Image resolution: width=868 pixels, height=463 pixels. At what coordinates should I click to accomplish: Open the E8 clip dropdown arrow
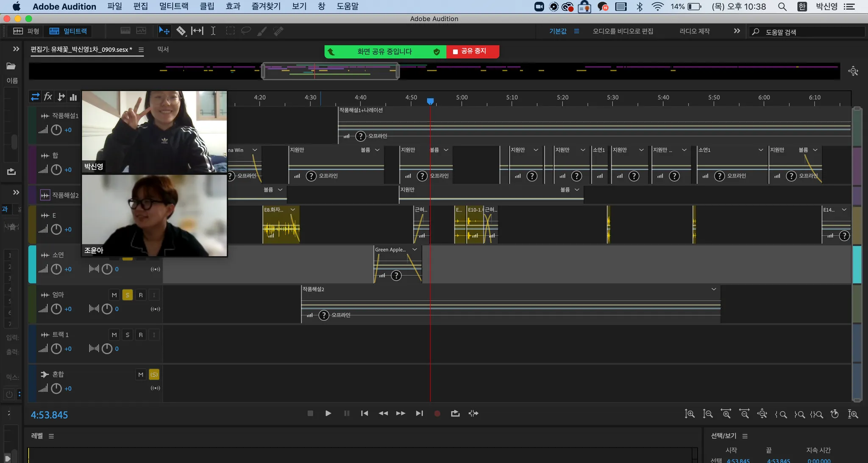click(293, 210)
